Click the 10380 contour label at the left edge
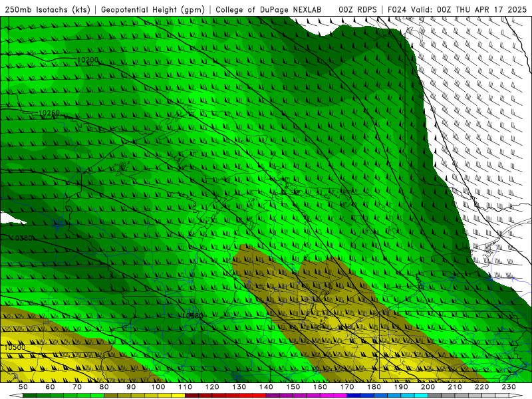 tap(22, 238)
